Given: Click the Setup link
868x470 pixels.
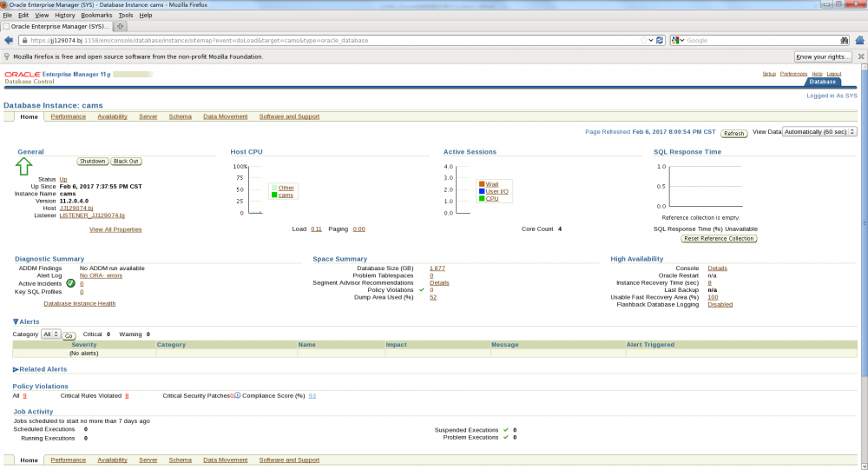Looking at the screenshot, I should 769,74.
